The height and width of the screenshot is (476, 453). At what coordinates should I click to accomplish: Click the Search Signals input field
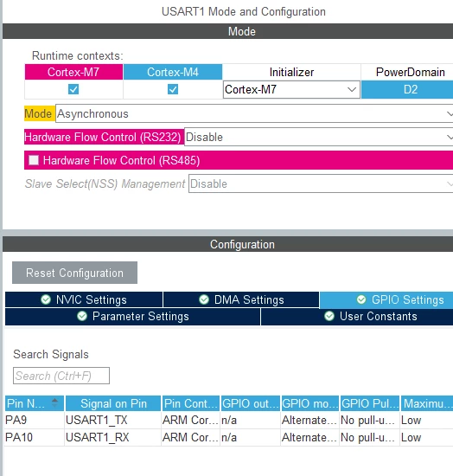coord(61,376)
